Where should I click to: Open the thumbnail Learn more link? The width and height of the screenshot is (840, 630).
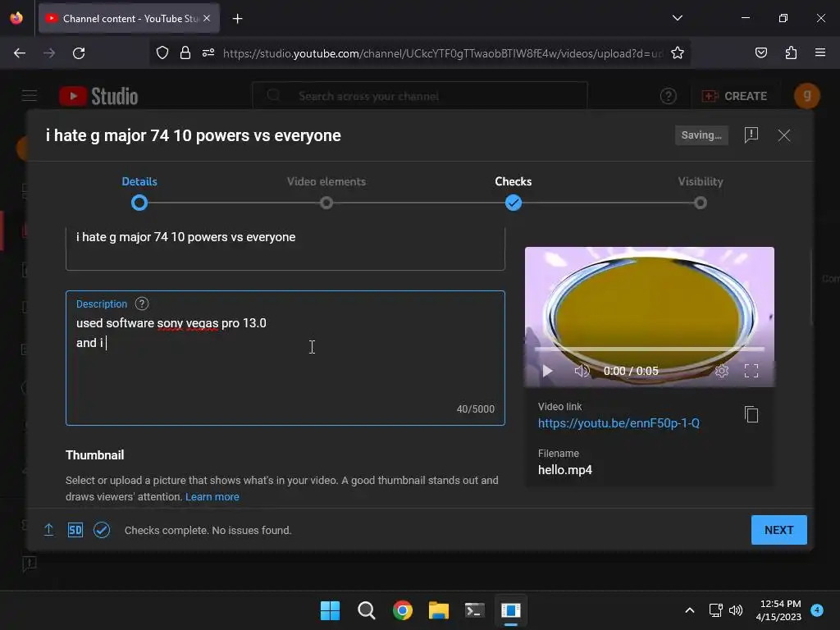[x=212, y=496]
